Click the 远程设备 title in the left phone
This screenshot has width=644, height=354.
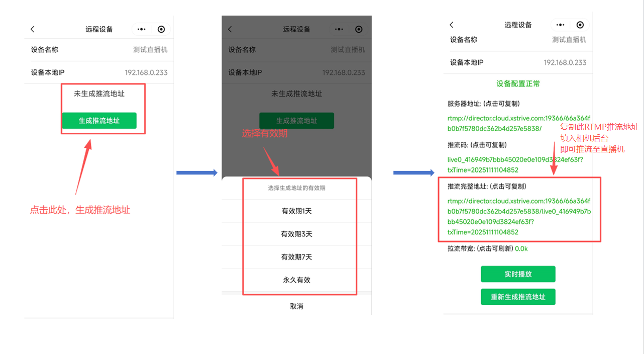(99, 29)
